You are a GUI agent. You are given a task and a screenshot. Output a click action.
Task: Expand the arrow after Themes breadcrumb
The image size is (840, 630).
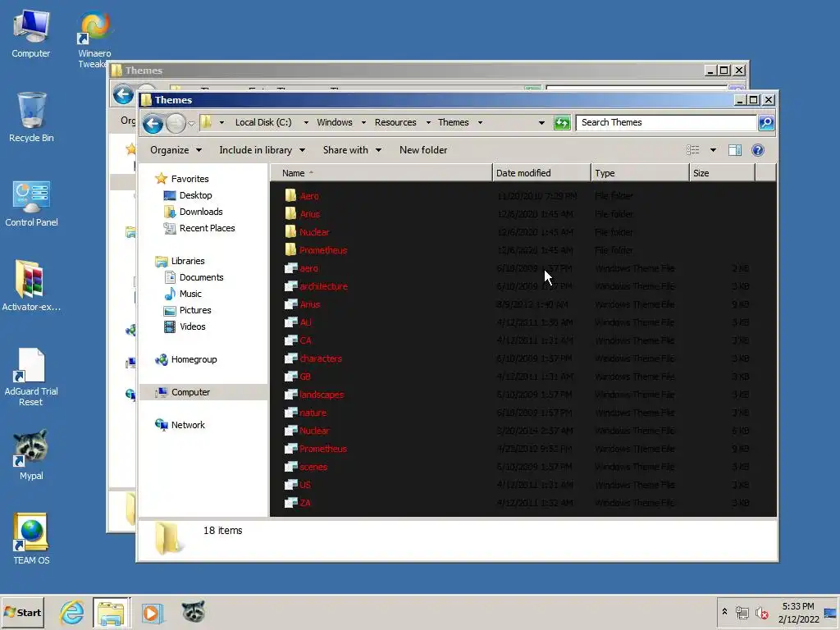pos(480,123)
